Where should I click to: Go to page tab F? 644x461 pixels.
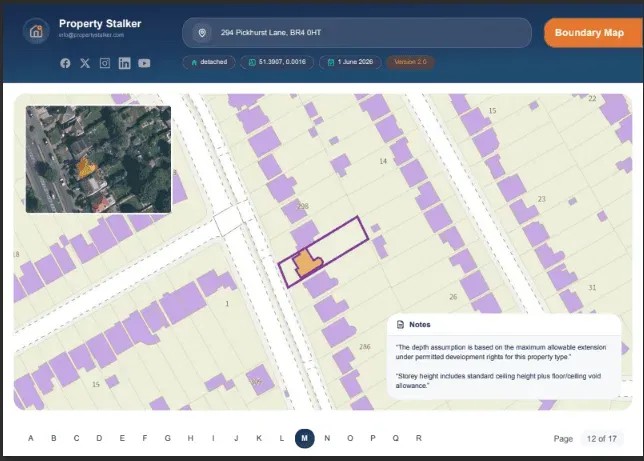145,438
